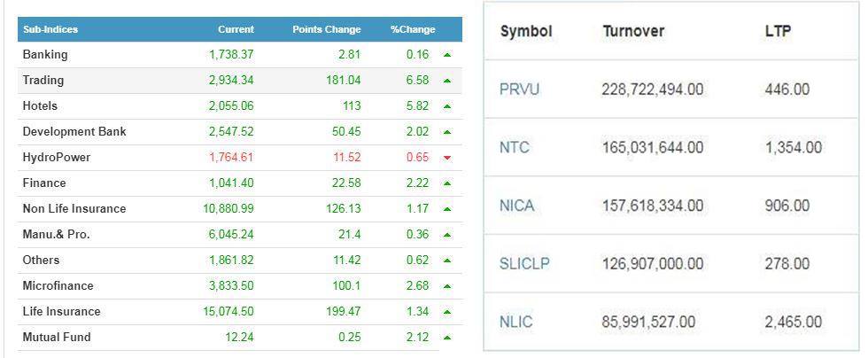Click the %Change column header

413,29
